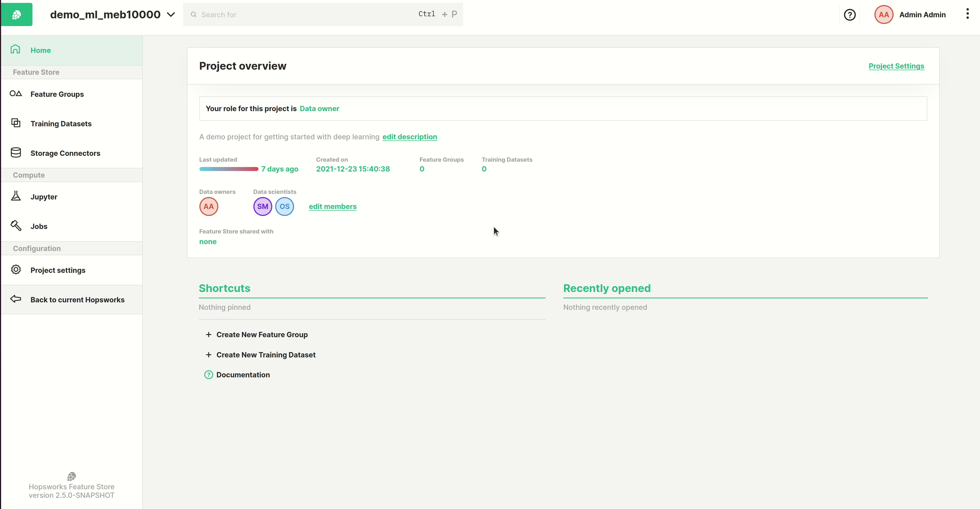The height and width of the screenshot is (509, 980).
Task: Click the Jobs hammer icon
Action: tap(16, 226)
